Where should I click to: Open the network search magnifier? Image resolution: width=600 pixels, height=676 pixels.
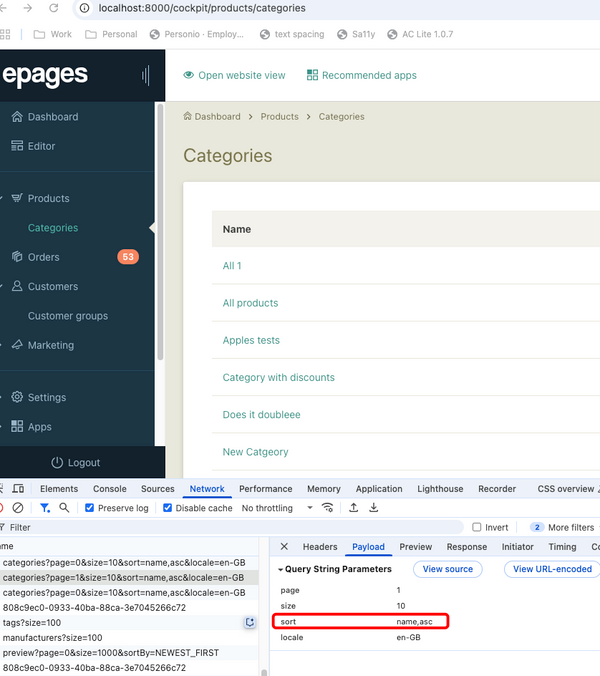[x=64, y=507]
